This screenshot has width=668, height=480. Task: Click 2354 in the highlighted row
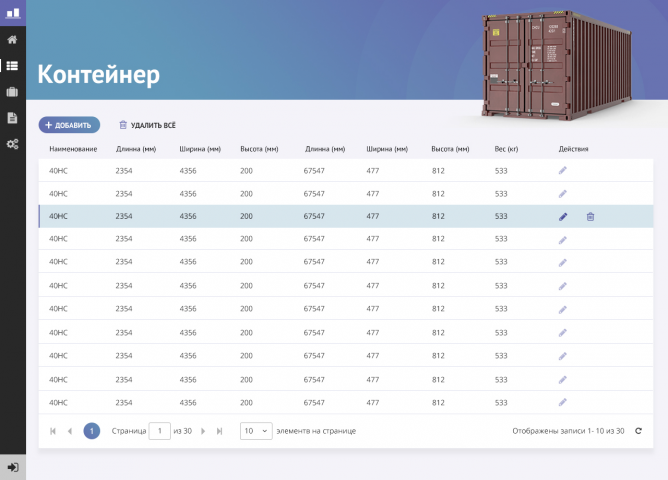point(124,216)
